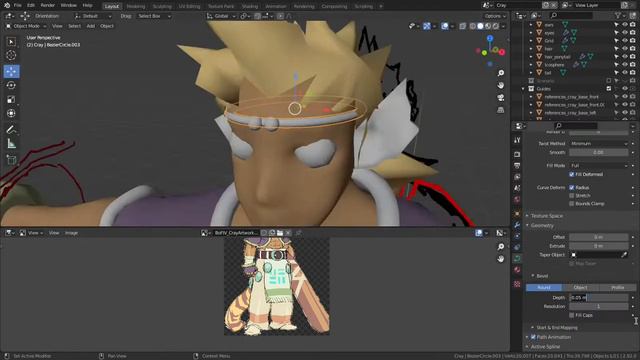
Task: Expand the Start & End Mapping panel
Action: coord(557,327)
